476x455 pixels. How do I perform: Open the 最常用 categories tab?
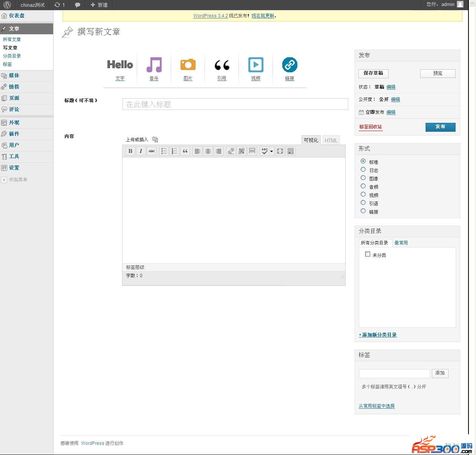point(401,243)
